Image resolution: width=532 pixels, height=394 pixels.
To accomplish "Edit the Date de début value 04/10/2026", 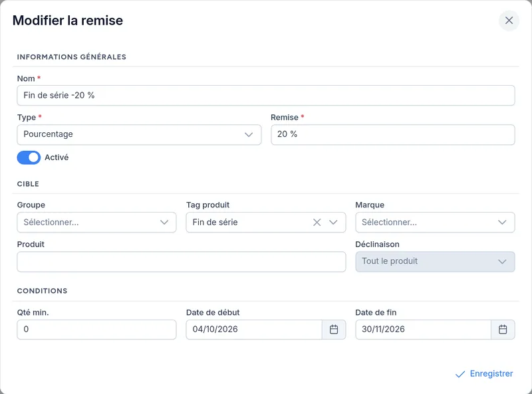I will (254, 330).
